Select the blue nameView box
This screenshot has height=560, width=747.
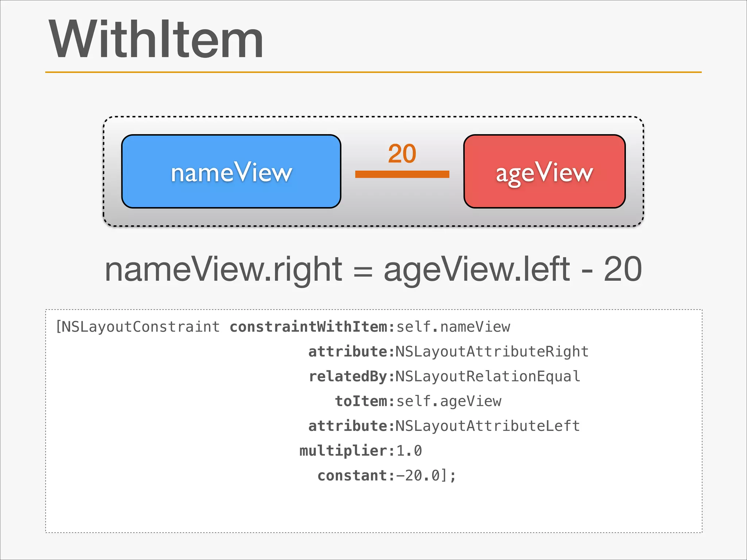(231, 171)
